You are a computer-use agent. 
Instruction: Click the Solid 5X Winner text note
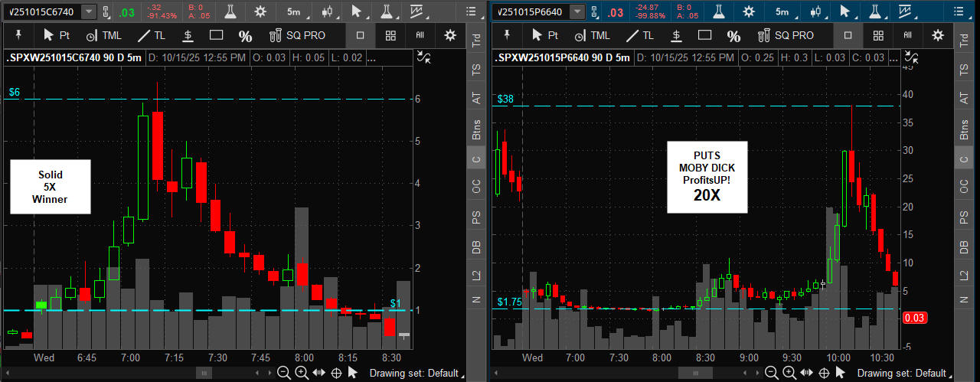(x=51, y=187)
